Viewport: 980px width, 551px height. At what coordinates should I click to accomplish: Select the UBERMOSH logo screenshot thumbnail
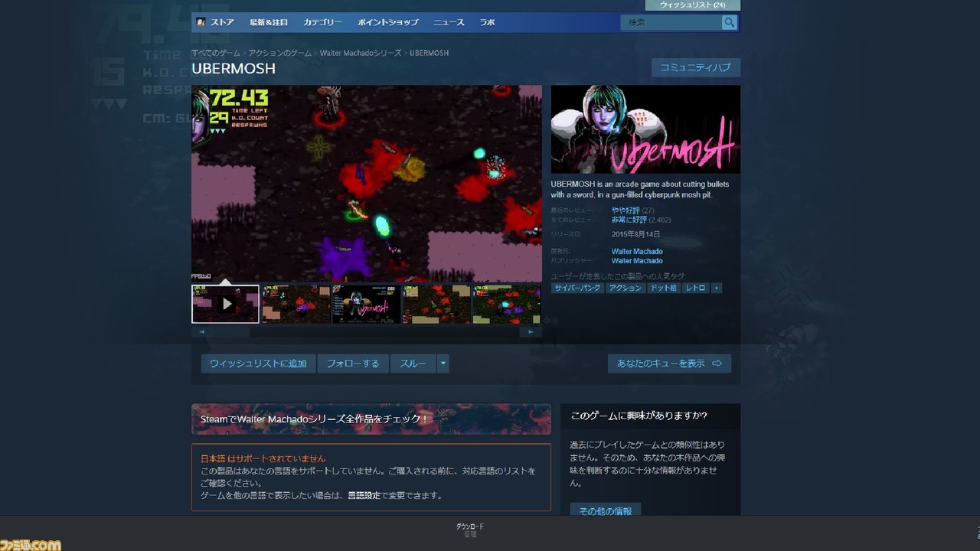(367, 304)
